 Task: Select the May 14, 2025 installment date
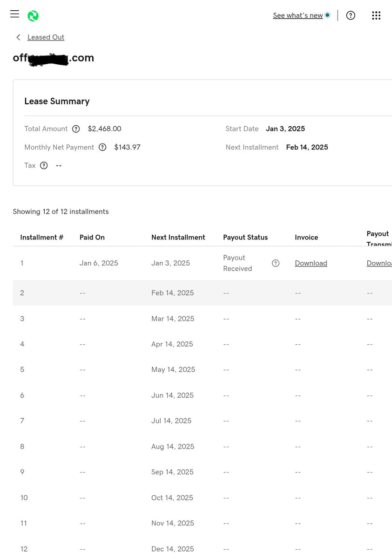(x=173, y=369)
